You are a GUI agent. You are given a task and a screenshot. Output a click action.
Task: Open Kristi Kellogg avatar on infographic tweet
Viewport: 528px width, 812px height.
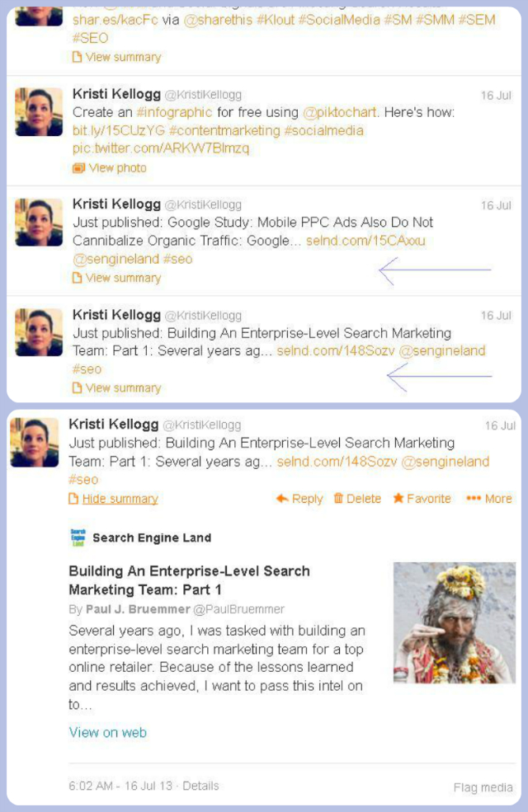tap(39, 112)
